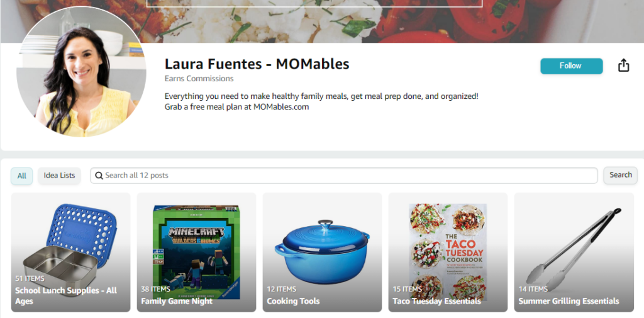Open the Summer Grilling Essentials list title
The image size is (644, 318).
569,301
